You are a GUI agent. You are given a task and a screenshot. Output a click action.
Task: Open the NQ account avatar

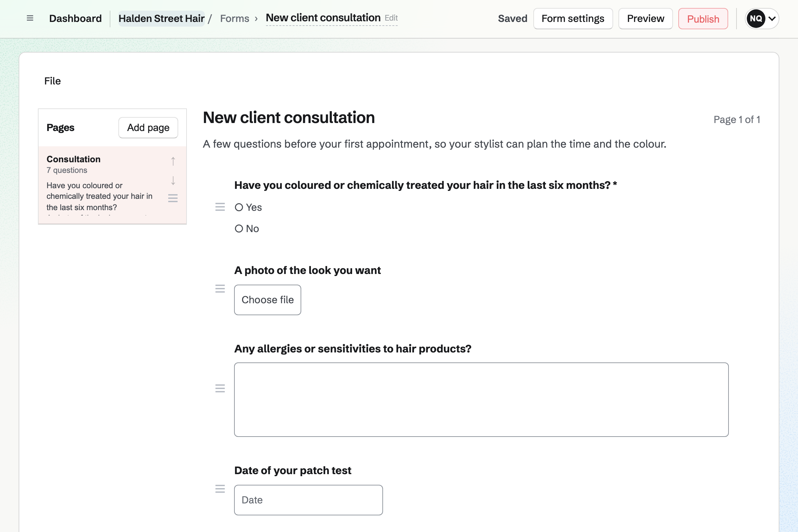pos(755,19)
